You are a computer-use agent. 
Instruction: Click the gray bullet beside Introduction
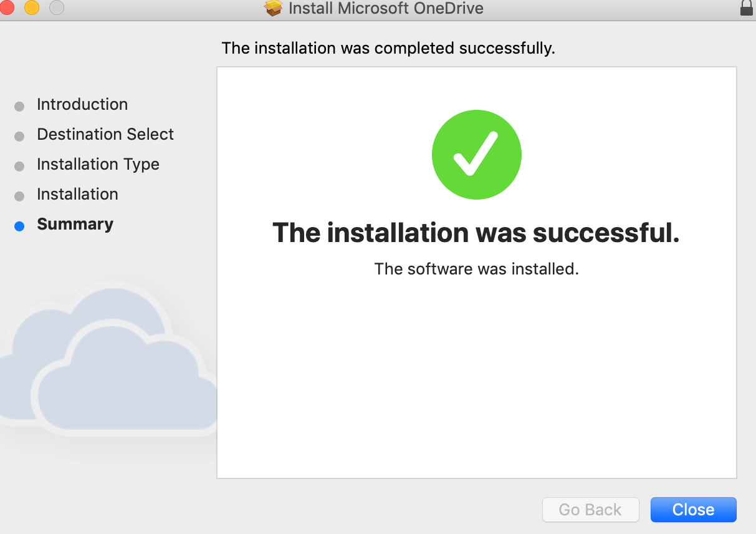(x=19, y=106)
